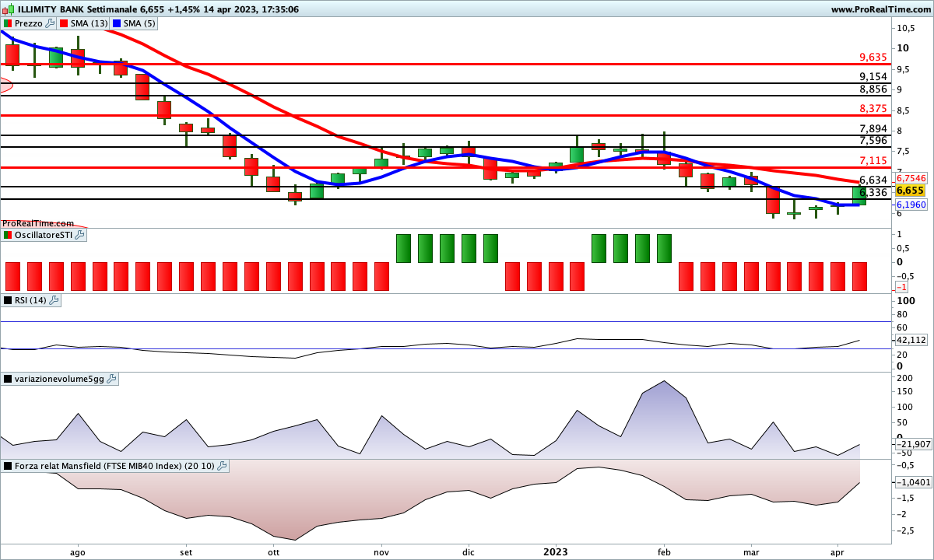The image size is (934, 560).
Task: Click the '2023' year on time axis
Action: (555, 552)
